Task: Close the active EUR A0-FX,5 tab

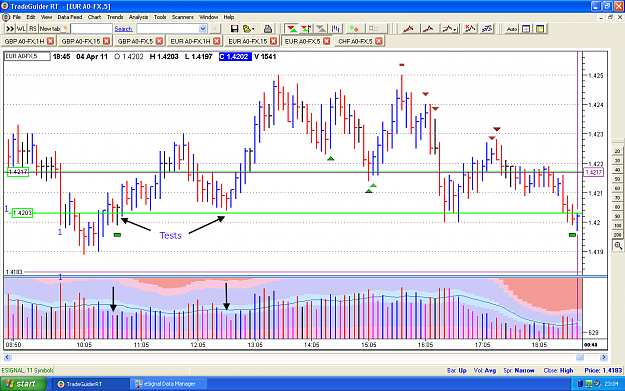Action: 326,41
